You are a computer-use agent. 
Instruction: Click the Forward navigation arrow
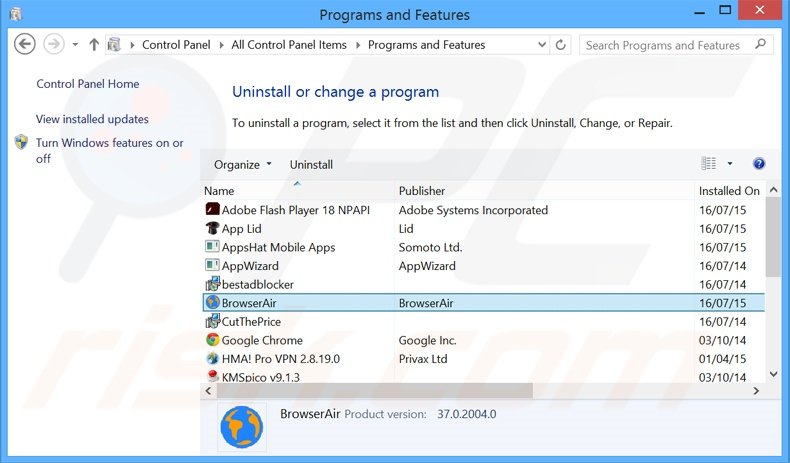[54, 44]
